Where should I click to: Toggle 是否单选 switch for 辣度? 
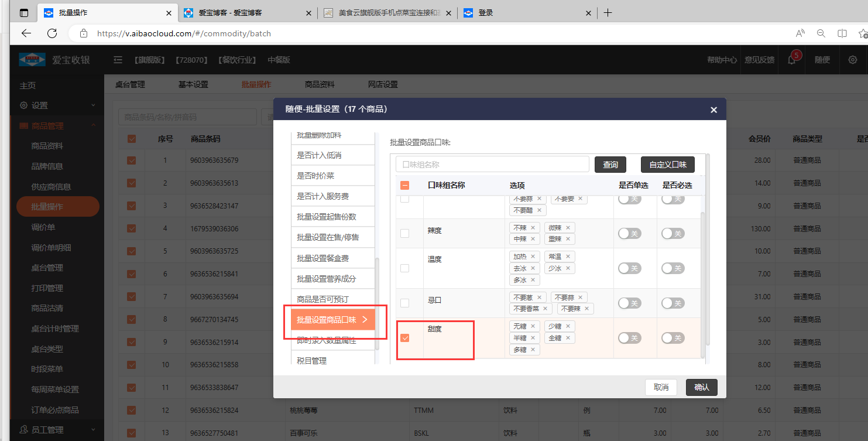tap(630, 233)
